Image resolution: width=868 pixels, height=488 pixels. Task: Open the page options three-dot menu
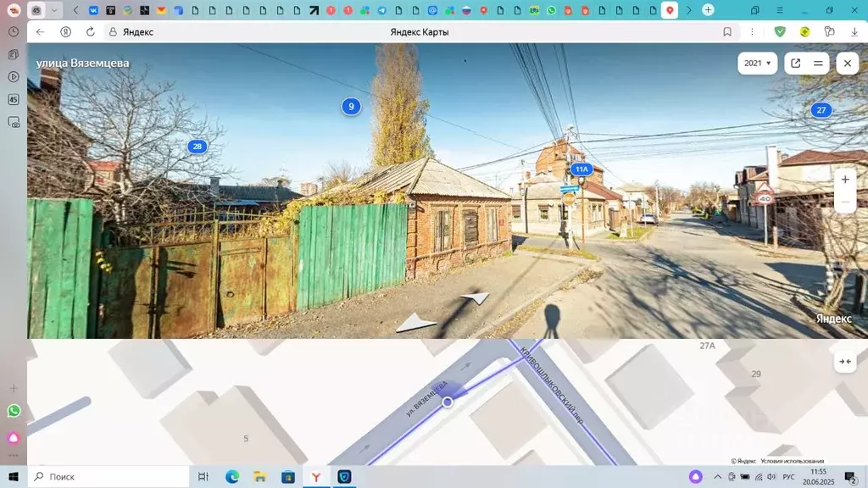[752, 32]
